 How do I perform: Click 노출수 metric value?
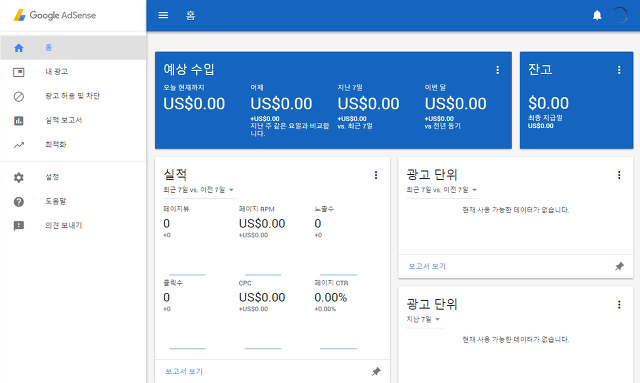[318, 224]
